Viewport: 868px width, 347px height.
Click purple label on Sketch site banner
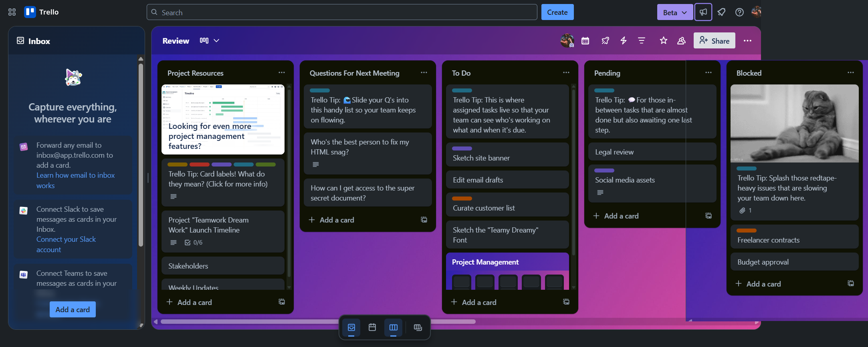click(x=462, y=148)
